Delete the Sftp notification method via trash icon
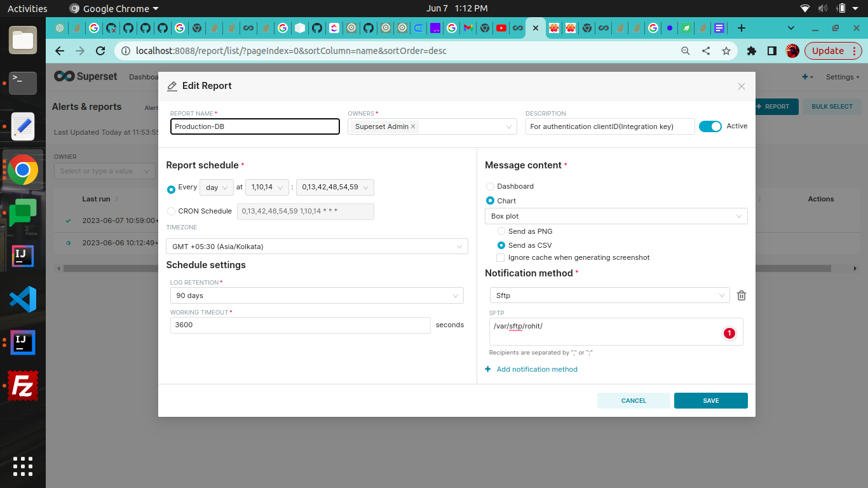Image resolution: width=868 pixels, height=488 pixels. 741,295
